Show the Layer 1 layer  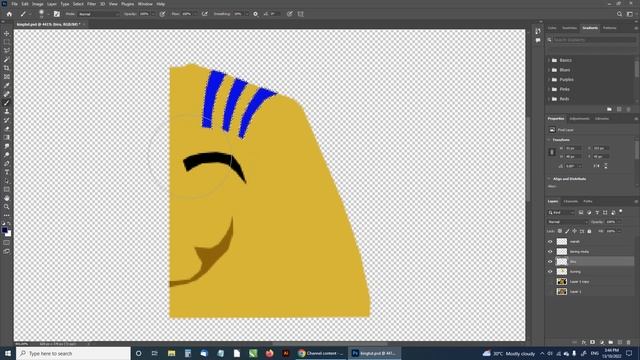(550, 291)
